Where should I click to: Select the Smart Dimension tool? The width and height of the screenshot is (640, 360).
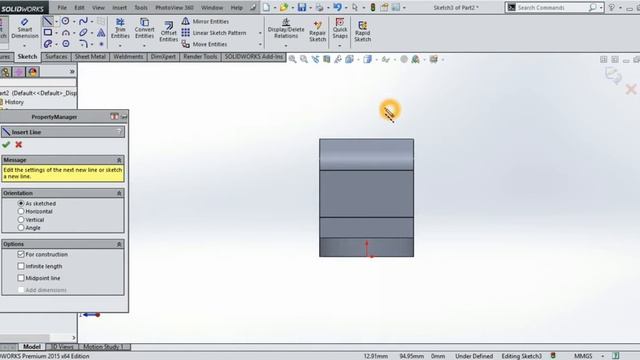[x=24, y=29]
